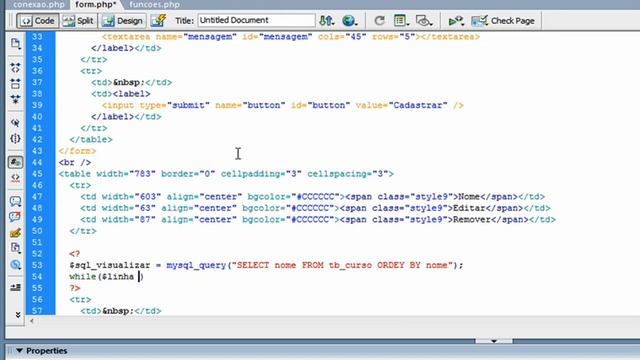Click the Apply Comment icon
The width and height of the screenshot is (640, 360).
pos(15,201)
